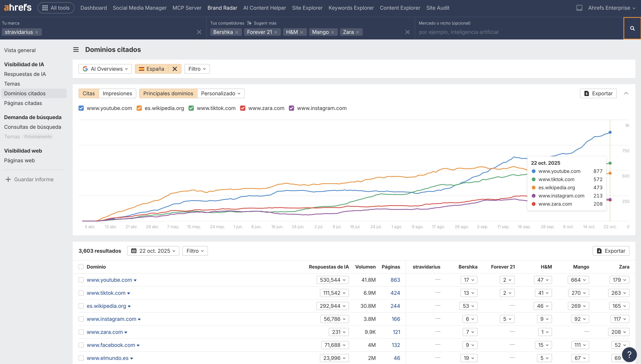
Task: Open Páginas citadas in the sidebar
Action: [x=23, y=103]
